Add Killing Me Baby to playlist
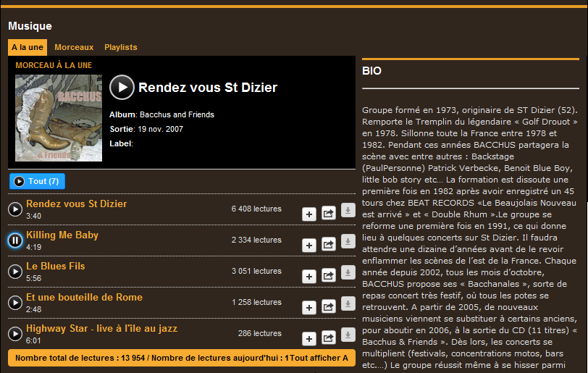 (309, 245)
